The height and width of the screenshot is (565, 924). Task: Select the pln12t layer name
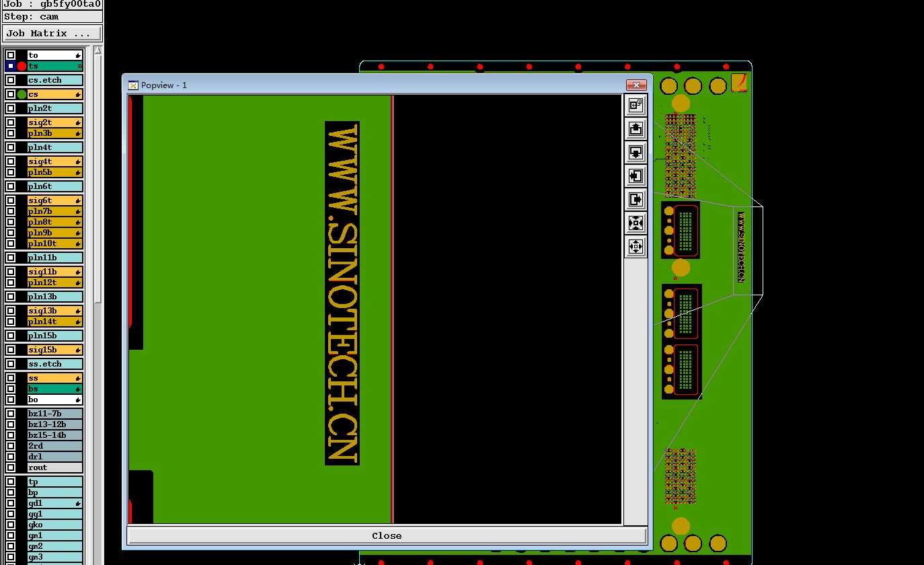click(55, 282)
